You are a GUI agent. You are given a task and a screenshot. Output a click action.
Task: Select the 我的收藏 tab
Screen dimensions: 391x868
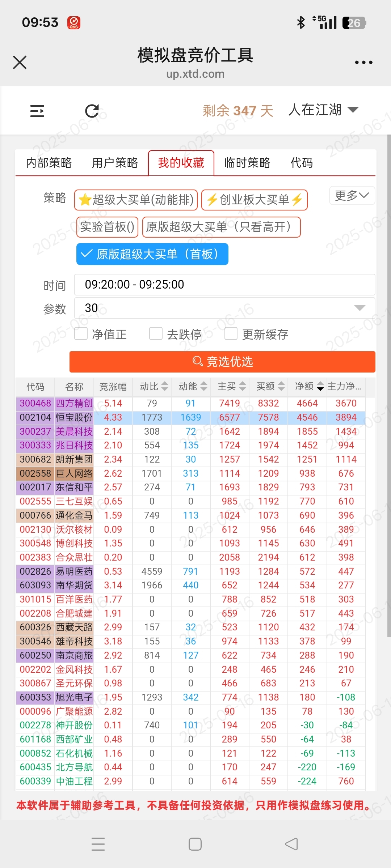tap(181, 163)
